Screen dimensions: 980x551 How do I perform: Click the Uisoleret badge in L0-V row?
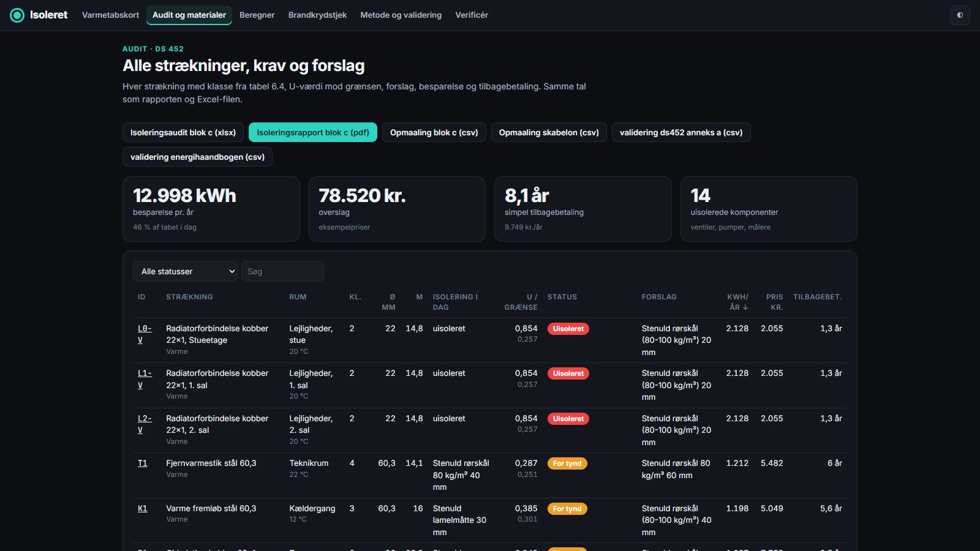(568, 329)
